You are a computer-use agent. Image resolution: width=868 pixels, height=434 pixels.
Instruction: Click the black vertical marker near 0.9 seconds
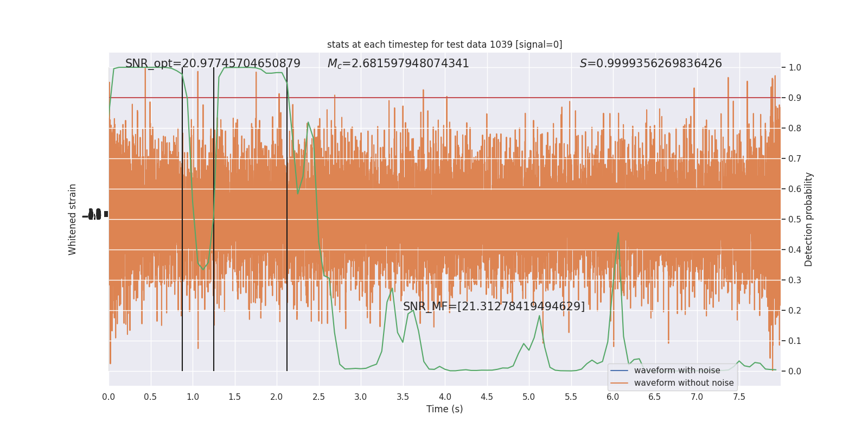tap(182, 219)
